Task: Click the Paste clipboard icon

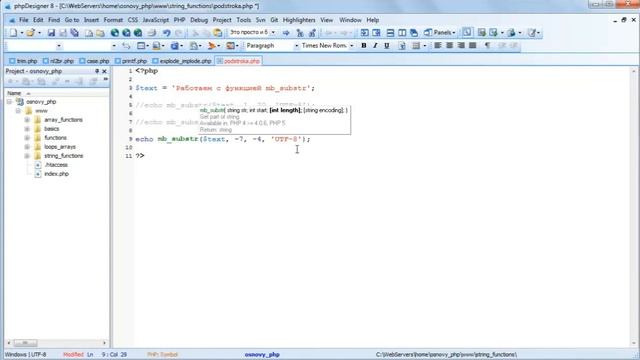Action: point(218,33)
